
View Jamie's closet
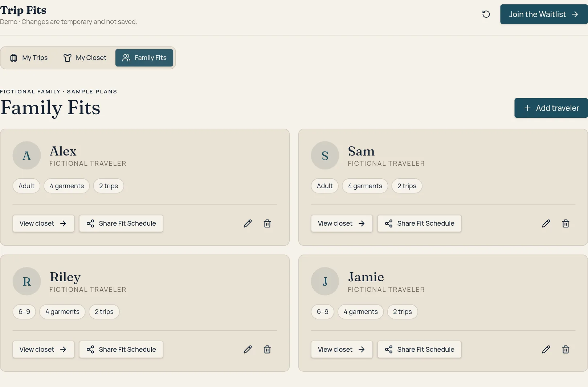(342, 350)
